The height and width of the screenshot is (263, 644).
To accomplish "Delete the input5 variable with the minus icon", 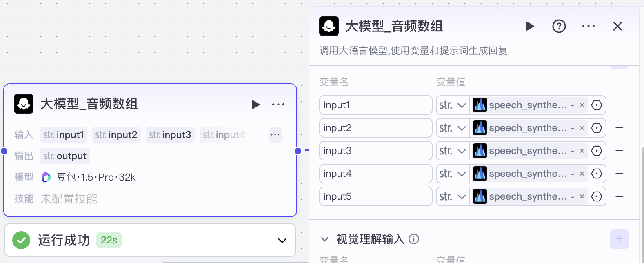I will [620, 196].
